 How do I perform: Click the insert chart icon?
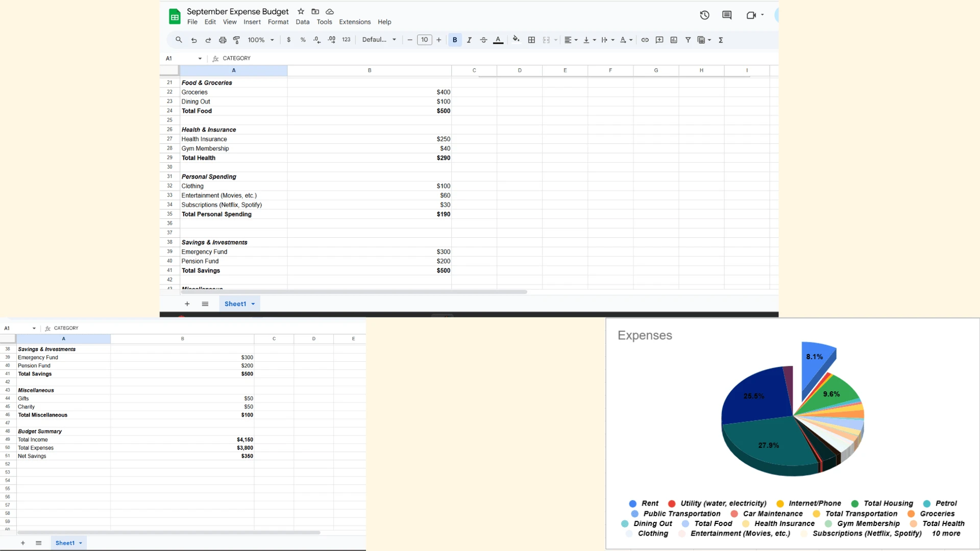[674, 40]
